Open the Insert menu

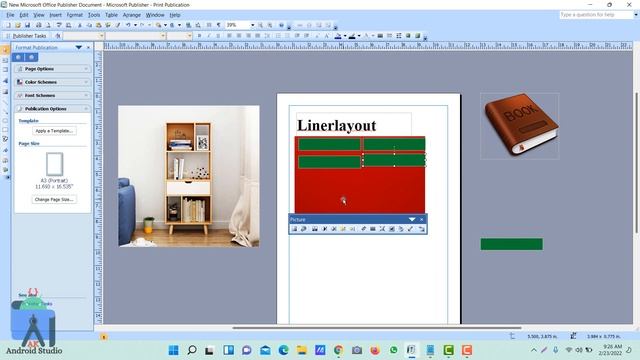[56, 15]
